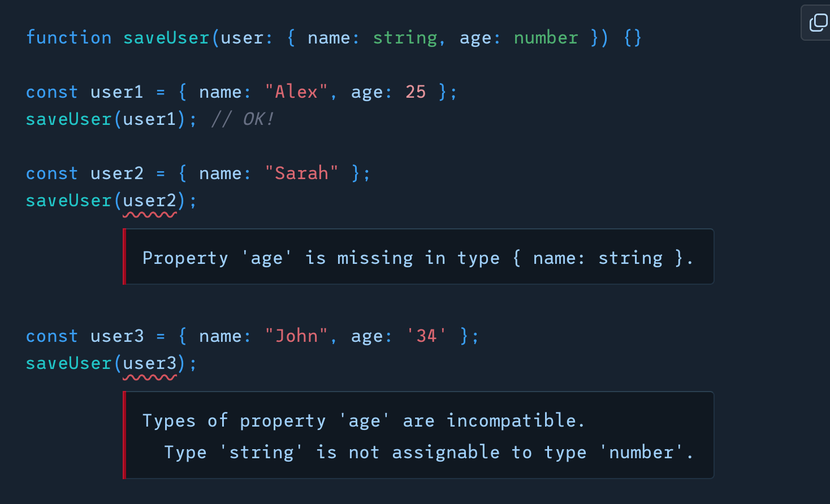Click the "function" keyword
This screenshot has height=504, width=830.
pos(68,38)
